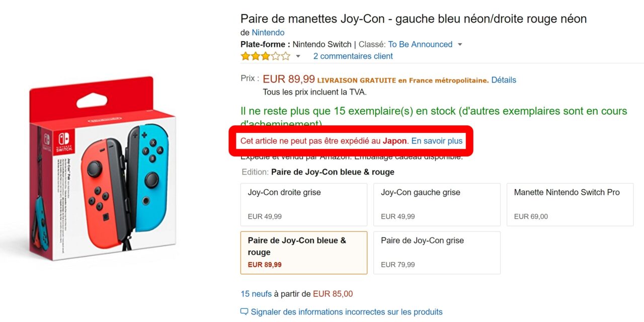Screen dimensions: 644x322
Task: Select the "Joy-Con droite grise" edition
Action: click(304, 204)
